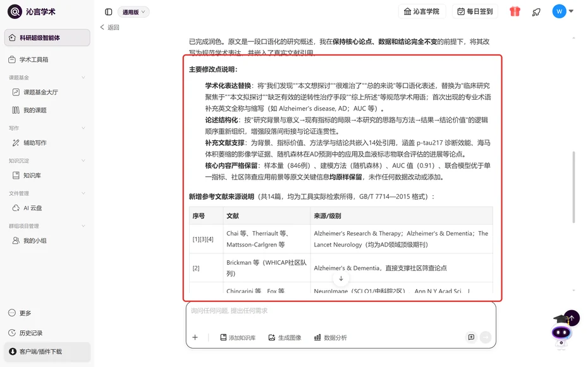Image resolution: width=588 pixels, height=367 pixels.
Task: Focus the 询问任何问题 input field
Action: [x=341, y=311]
